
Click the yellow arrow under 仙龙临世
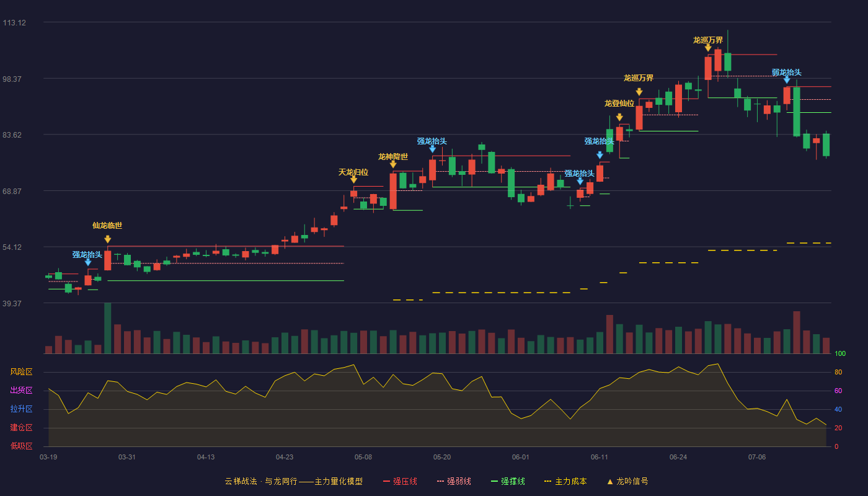(x=108, y=239)
